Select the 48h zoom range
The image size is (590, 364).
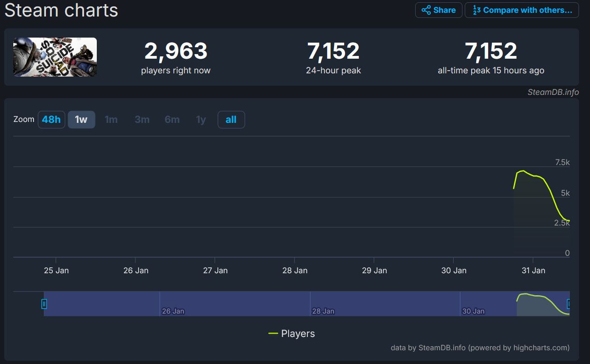(x=51, y=120)
